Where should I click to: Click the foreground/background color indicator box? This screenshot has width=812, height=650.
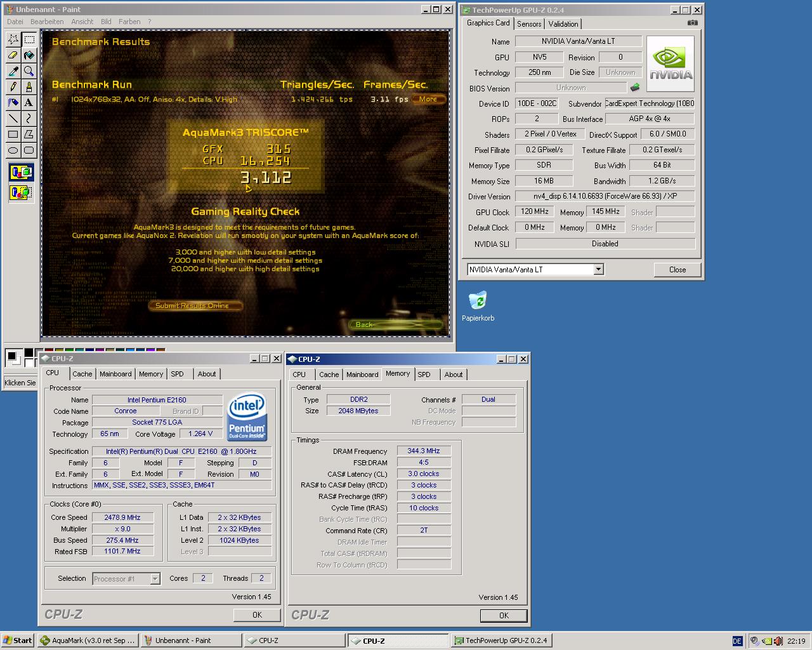(14, 358)
